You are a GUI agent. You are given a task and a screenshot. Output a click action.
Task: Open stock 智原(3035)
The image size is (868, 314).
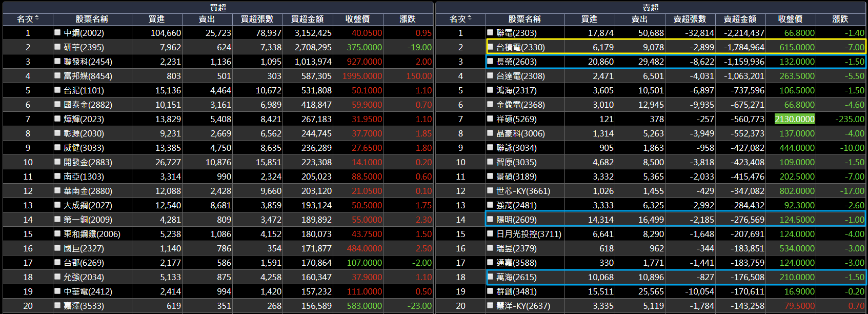(516, 162)
